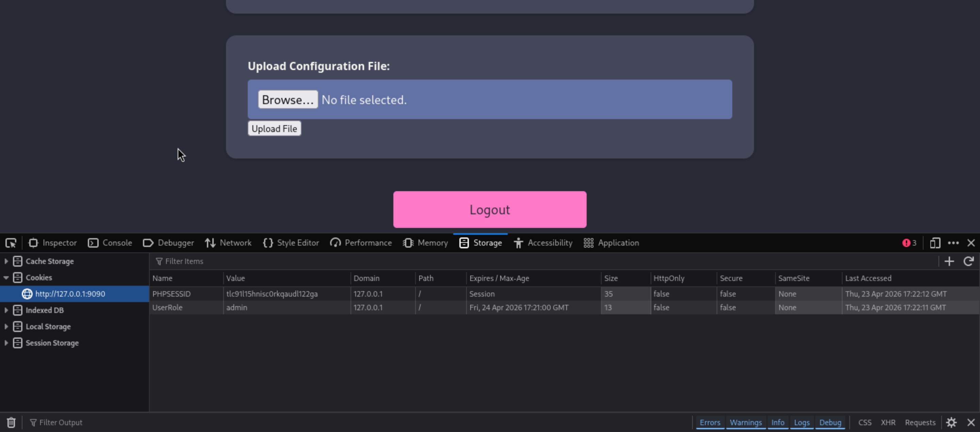Activate the element picker icon
This screenshot has height=432, width=980.
coord(11,243)
